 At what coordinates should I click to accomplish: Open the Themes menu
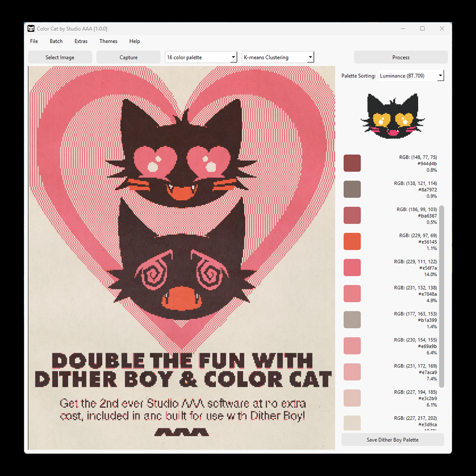(108, 41)
